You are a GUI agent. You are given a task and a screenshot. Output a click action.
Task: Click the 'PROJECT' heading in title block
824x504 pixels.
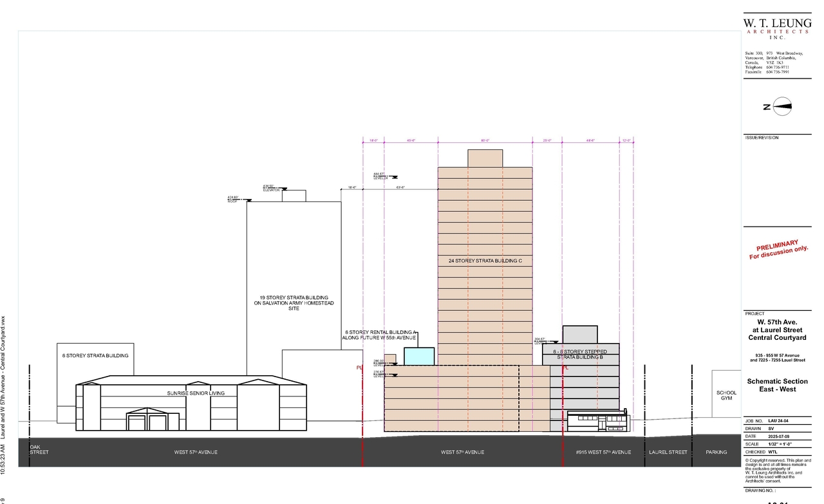(754, 315)
